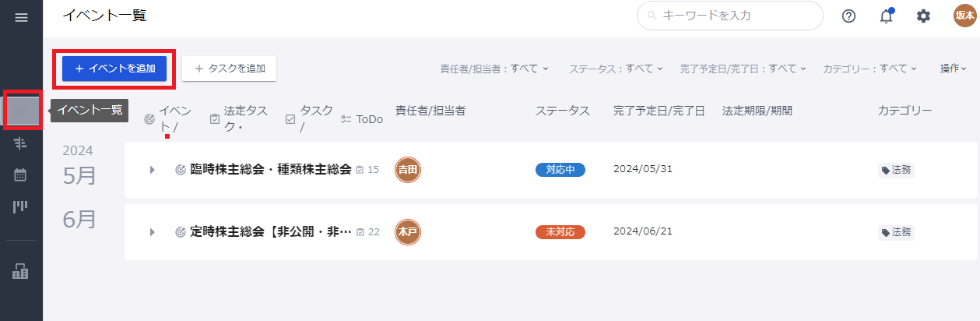Expand the 臨時株主総会・種類株主総会 event row

click(x=153, y=169)
